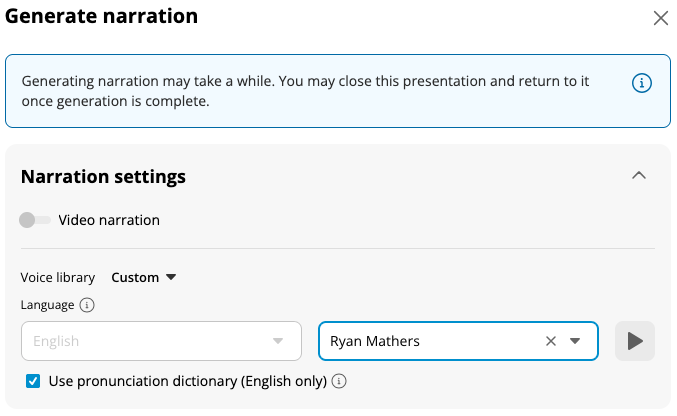Viewport: 677px width, 416px height.
Task: Collapse the Narration settings section
Action: 639,175
